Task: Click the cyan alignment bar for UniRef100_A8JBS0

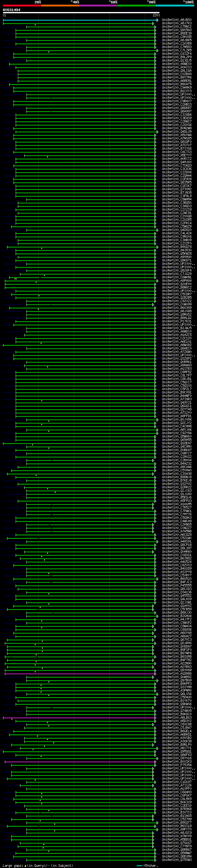Action: pos(80,20)
